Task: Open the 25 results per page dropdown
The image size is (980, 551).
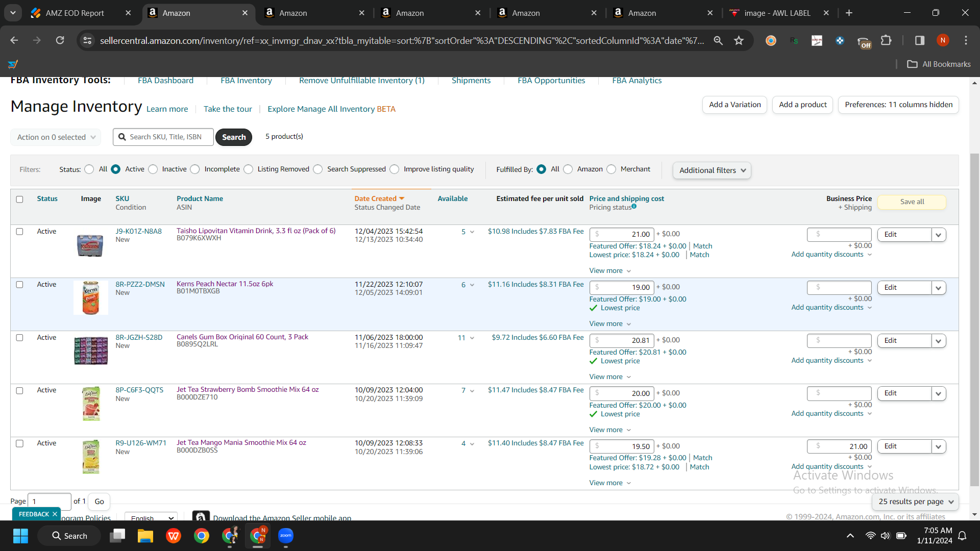Action: tap(915, 502)
